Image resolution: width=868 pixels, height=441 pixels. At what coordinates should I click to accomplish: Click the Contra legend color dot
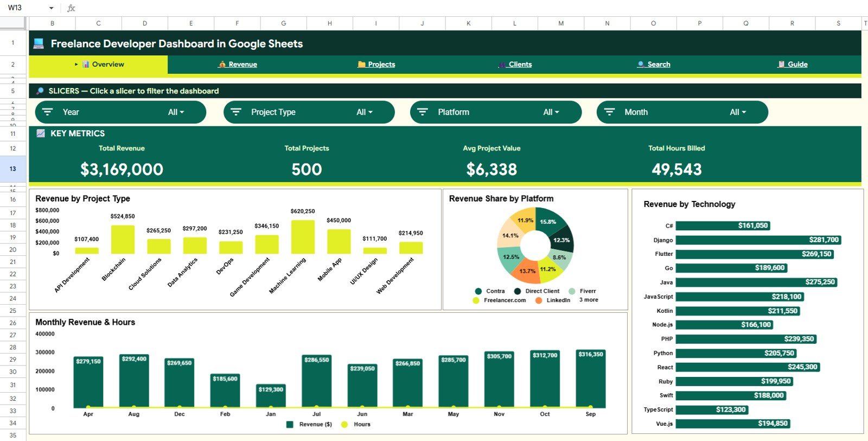(478, 292)
